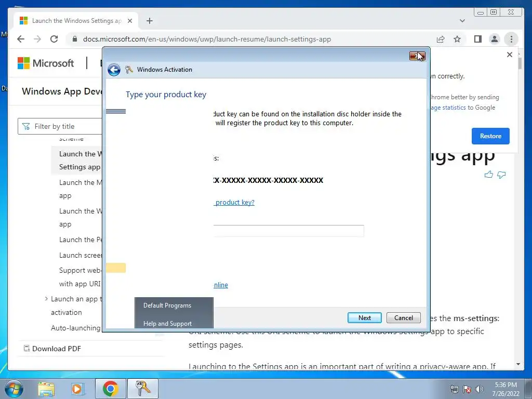Click the Restore button
Viewport: 532px width, 399px height.
coord(490,136)
